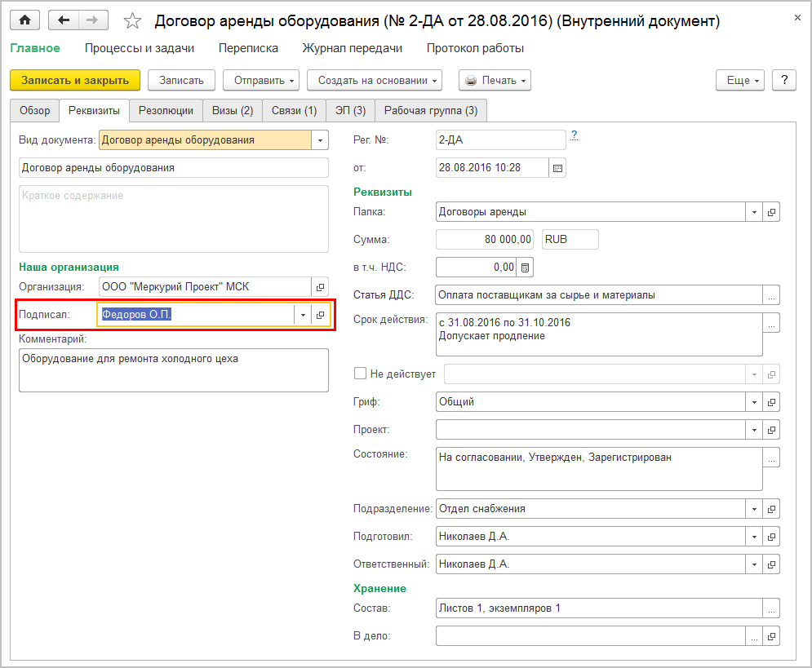Close the document window

click(x=797, y=18)
